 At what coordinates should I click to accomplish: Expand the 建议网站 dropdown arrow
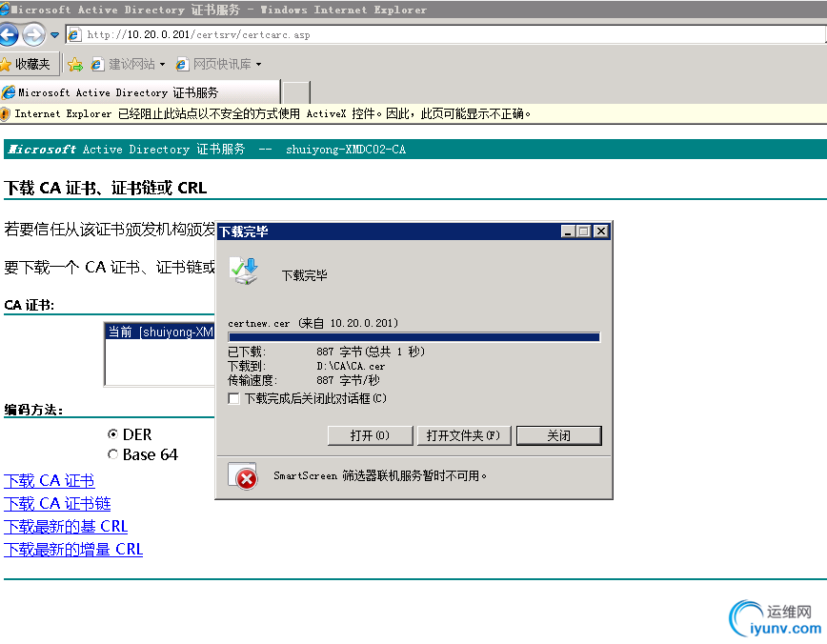[162, 65]
